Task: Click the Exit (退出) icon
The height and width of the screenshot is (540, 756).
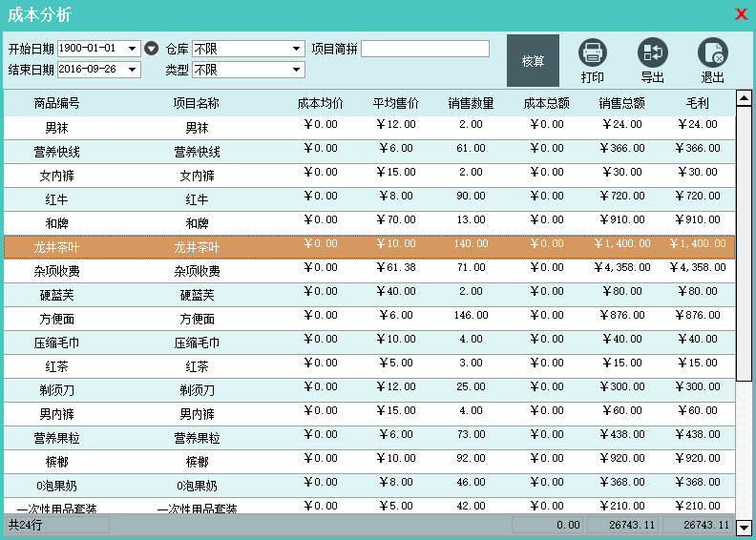Action: click(x=712, y=52)
